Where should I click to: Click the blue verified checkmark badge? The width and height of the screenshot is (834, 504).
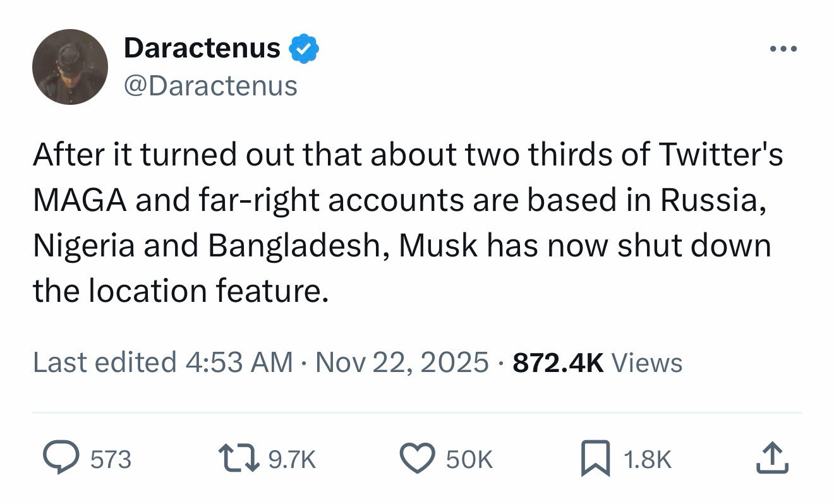point(304,49)
